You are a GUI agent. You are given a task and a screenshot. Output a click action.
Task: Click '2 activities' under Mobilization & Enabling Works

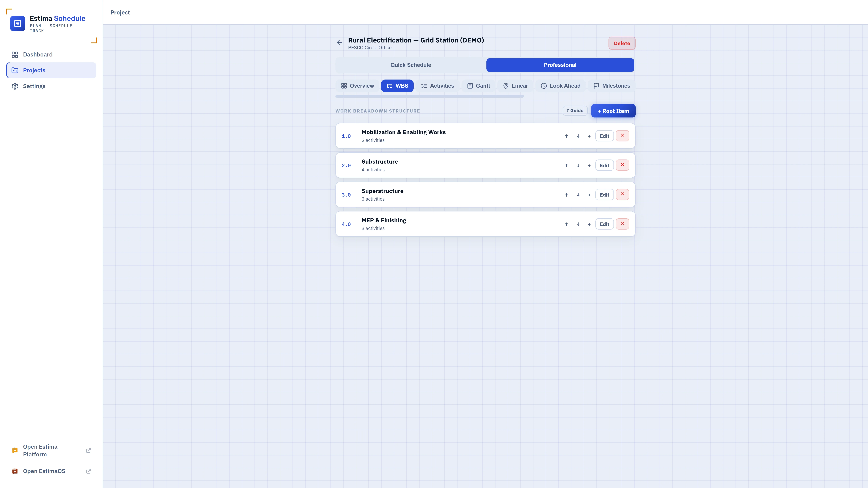pos(373,140)
